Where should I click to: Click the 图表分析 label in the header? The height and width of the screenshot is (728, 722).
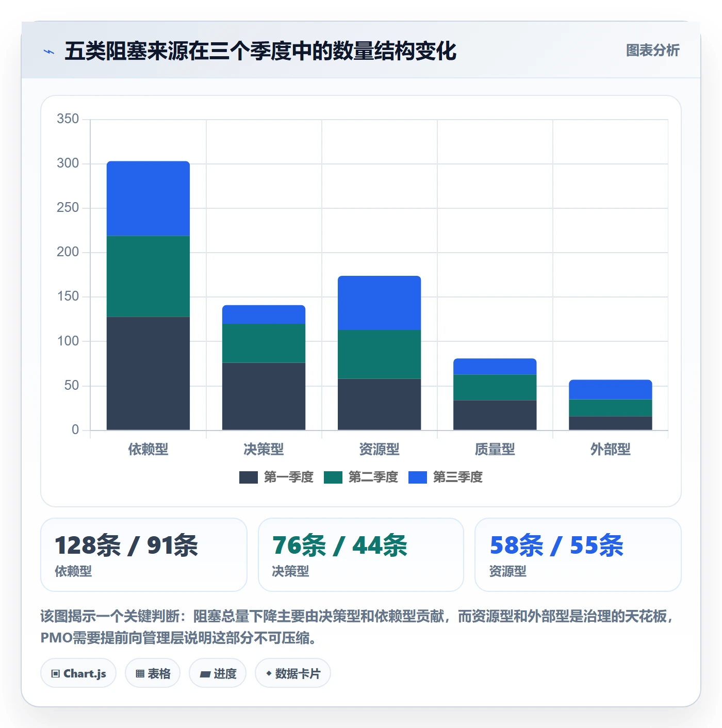point(652,51)
